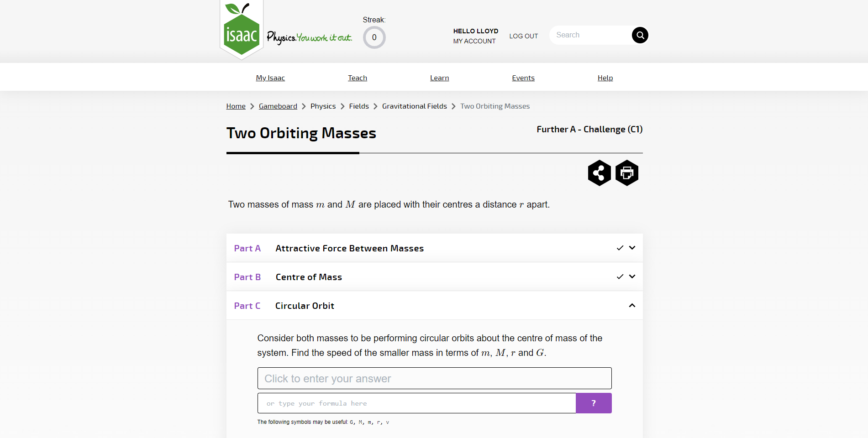Focus the type your formula field
The height and width of the screenshot is (438, 868).
click(416, 403)
